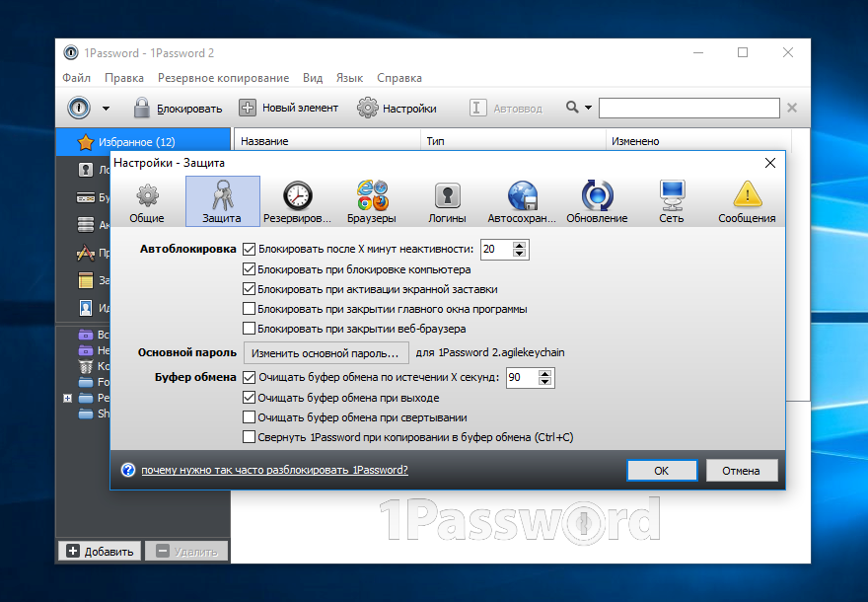This screenshot has height=602, width=868.
Task: Enable 'Очищать буфер обмена при свертывании'
Action: pyautogui.click(x=250, y=417)
